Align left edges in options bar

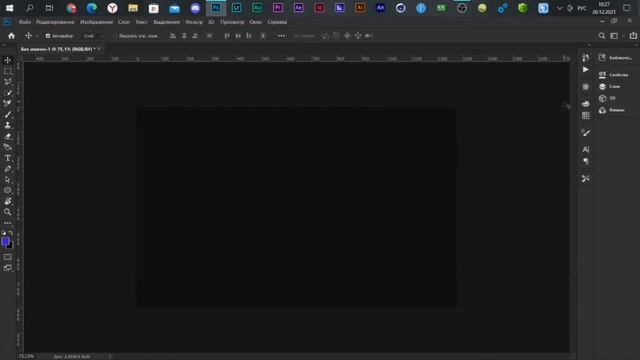(x=173, y=36)
